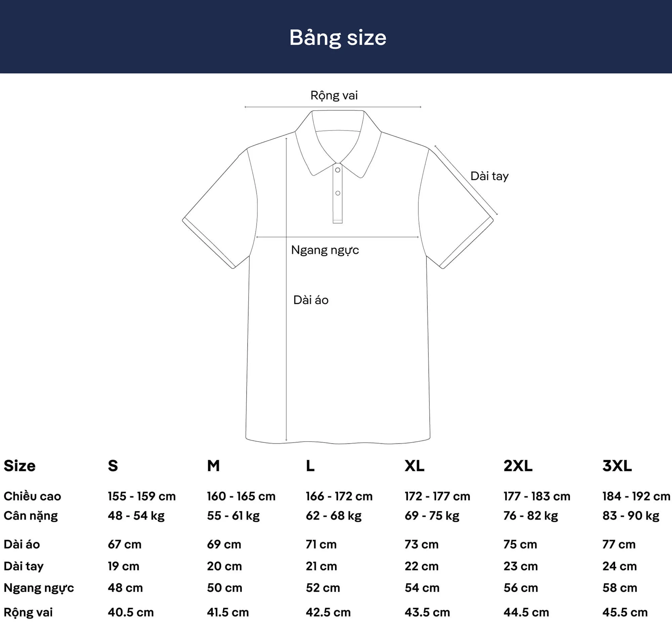Click the Cân nặng row label
Viewport: 672px width, 624px height.
(31, 516)
